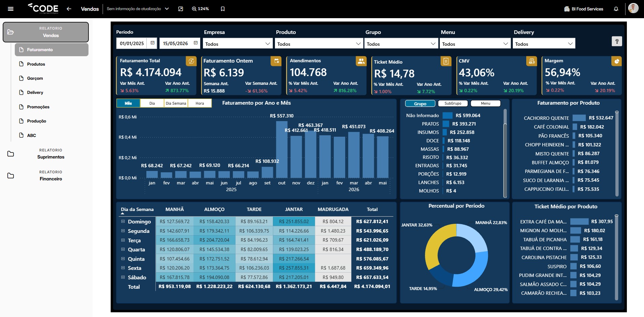The width and height of the screenshot is (644, 317).
Task: Open the hamburger menu
Action: 10,9
